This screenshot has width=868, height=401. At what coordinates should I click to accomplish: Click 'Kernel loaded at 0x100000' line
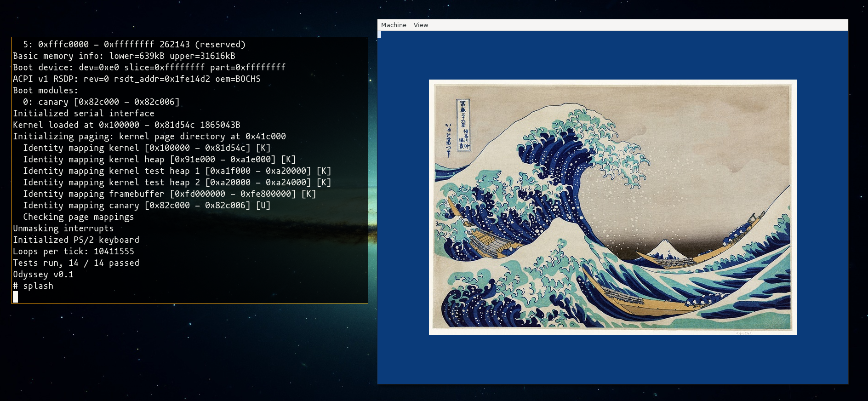click(126, 125)
